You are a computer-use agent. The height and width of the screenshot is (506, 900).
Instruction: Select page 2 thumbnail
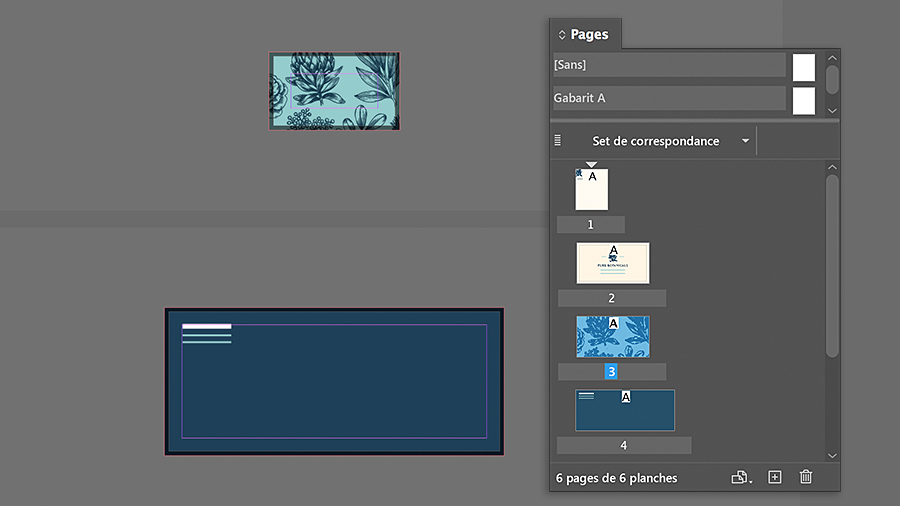(613, 263)
